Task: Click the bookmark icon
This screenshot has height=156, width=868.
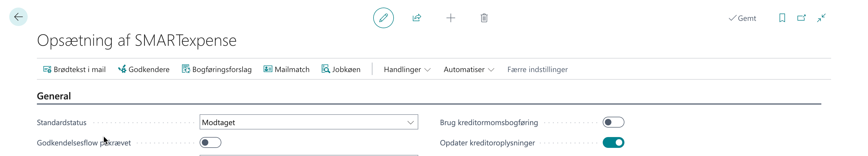Action: coord(782,18)
